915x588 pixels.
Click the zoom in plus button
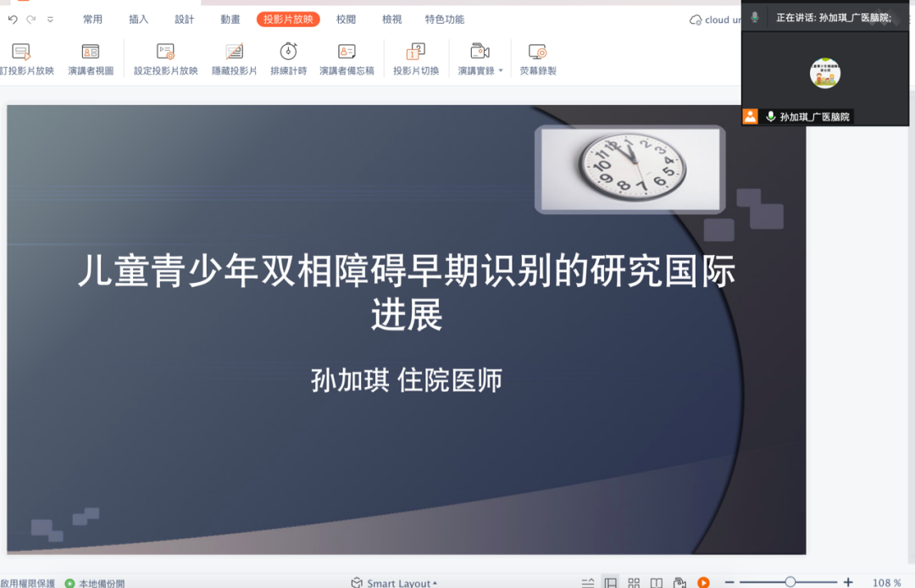coord(848,581)
